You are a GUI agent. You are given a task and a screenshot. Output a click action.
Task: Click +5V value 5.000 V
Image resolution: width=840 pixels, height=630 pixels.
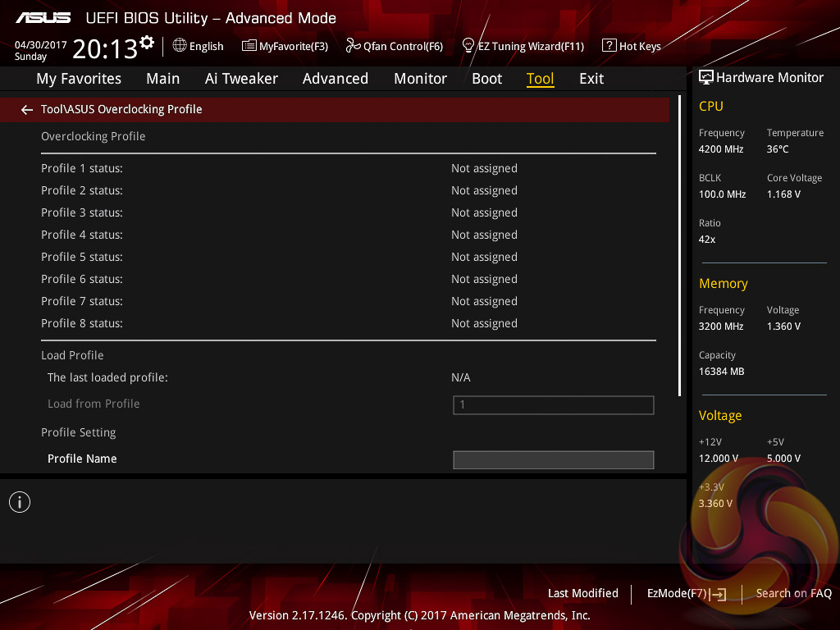[x=783, y=459]
